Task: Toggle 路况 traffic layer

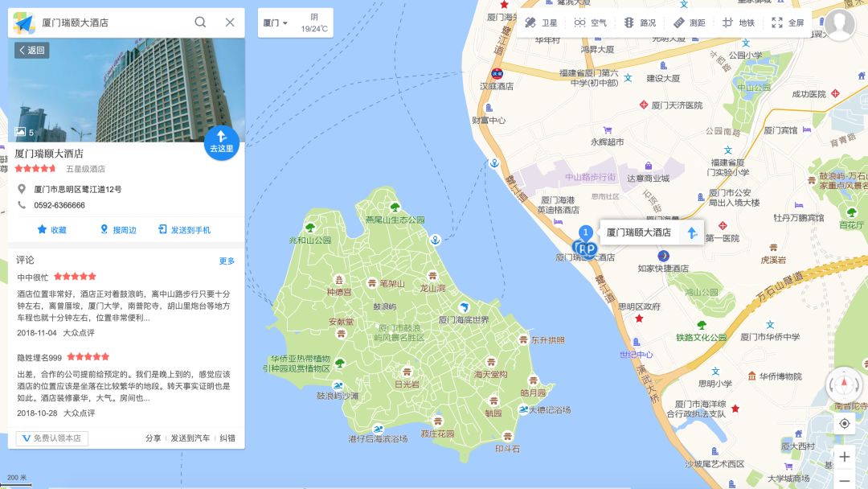Action: coord(640,23)
